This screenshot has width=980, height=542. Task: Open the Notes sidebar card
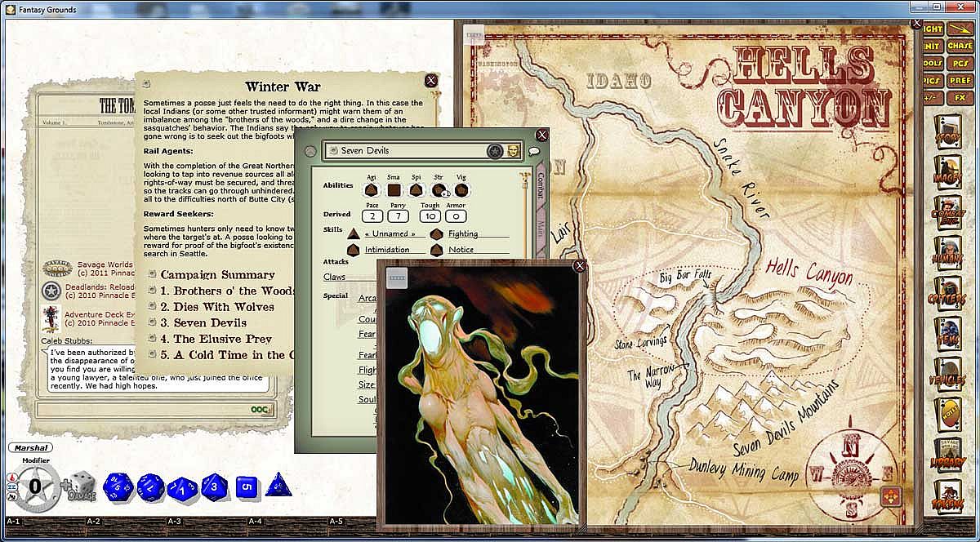[x=947, y=415]
